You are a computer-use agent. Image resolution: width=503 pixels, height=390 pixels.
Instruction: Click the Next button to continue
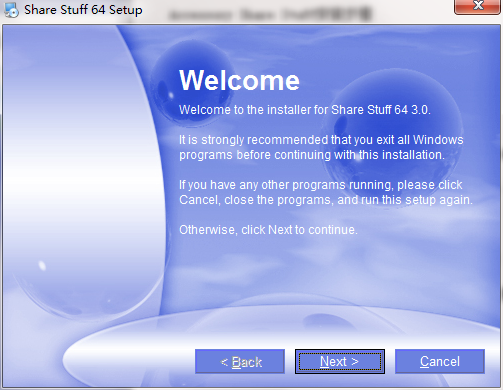tap(340, 361)
